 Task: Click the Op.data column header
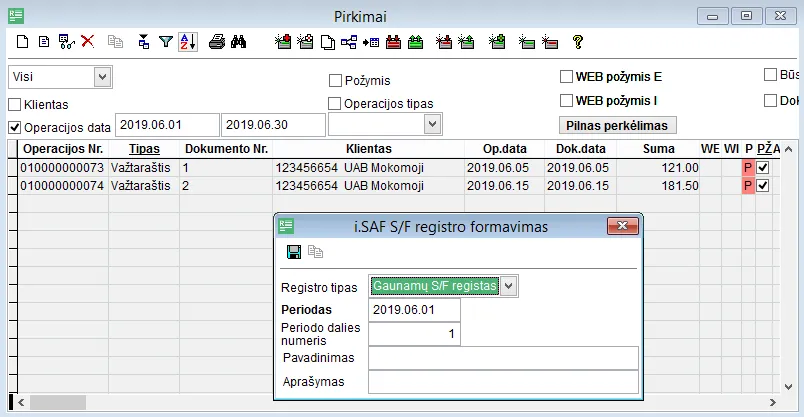coord(505,149)
